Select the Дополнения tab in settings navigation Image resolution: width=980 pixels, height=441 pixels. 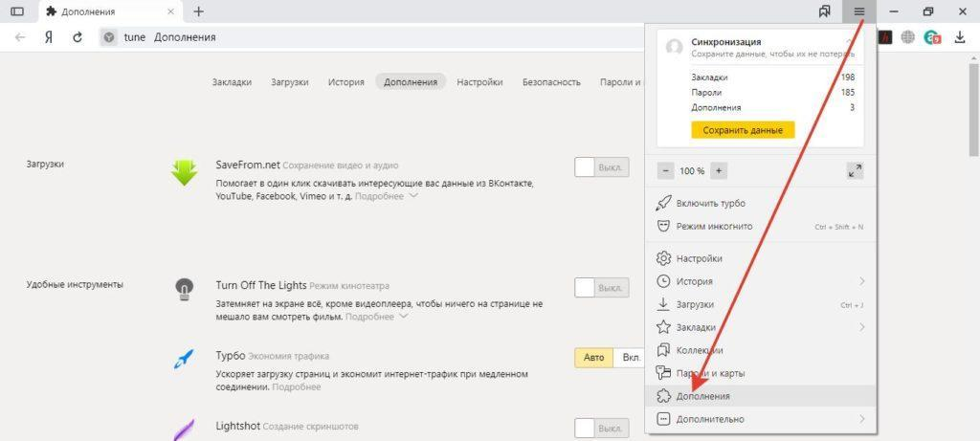pos(410,82)
